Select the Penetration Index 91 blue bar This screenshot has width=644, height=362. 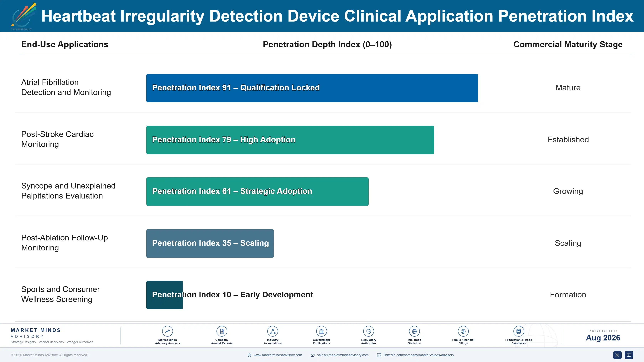pyautogui.click(x=312, y=88)
